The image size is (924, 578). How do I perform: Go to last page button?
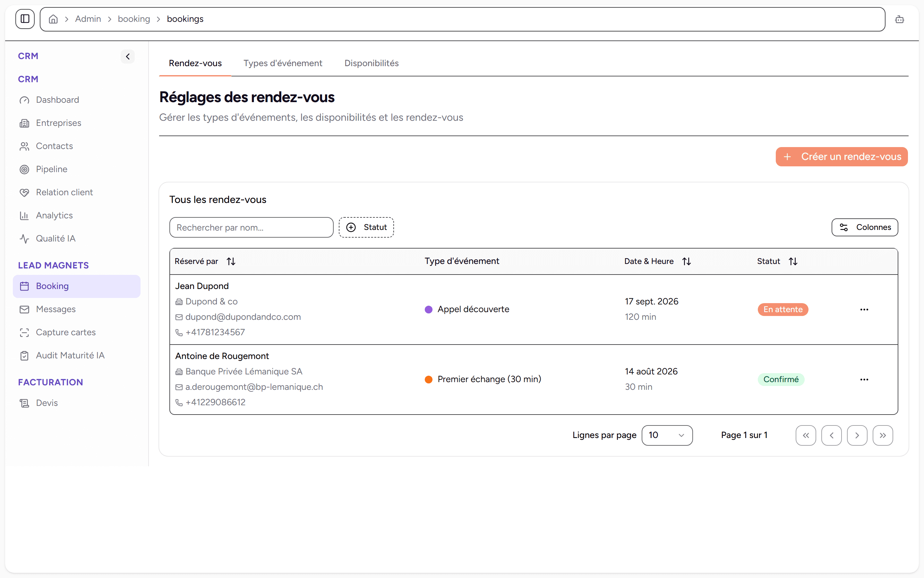(x=883, y=435)
